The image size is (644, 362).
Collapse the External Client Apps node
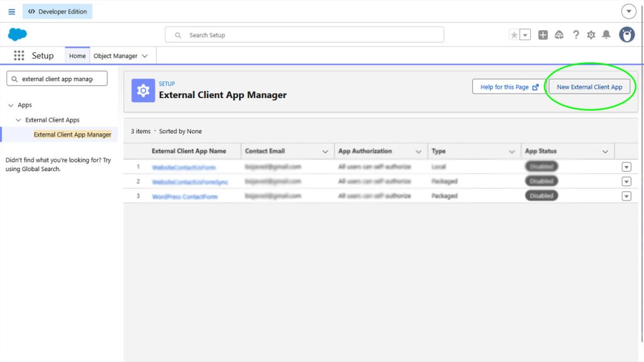18,120
